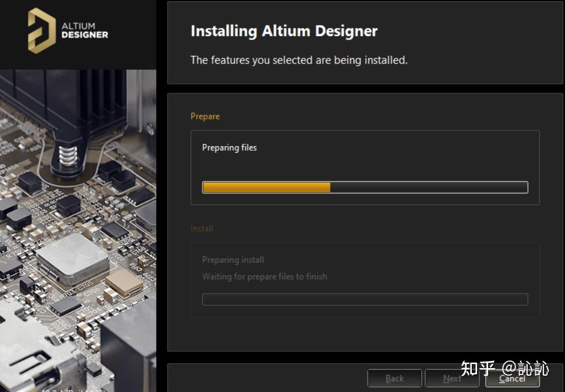
Task: Click the Install progress bar
Action: (x=365, y=298)
